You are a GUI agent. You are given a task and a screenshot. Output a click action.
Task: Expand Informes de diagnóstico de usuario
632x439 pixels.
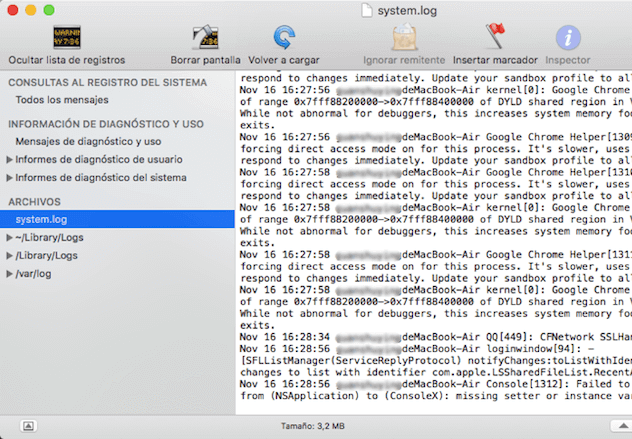point(9,160)
